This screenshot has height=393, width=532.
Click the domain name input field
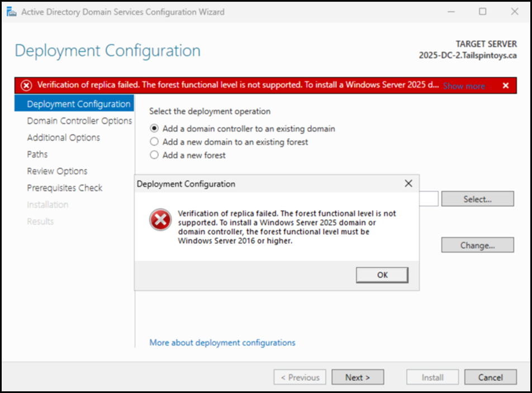pyautogui.click(x=429, y=198)
